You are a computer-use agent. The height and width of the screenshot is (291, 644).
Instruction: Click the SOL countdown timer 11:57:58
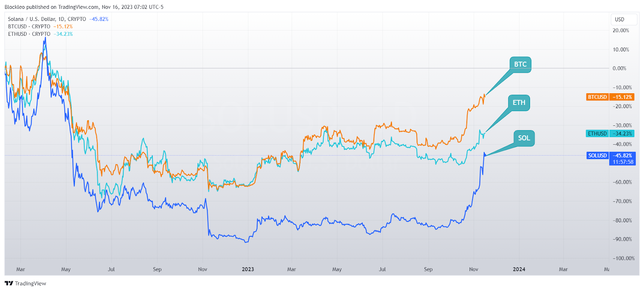(x=623, y=162)
